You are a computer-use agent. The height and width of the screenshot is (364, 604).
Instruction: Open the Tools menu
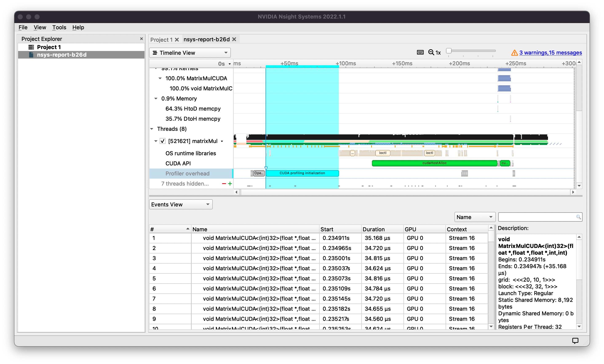tap(59, 27)
